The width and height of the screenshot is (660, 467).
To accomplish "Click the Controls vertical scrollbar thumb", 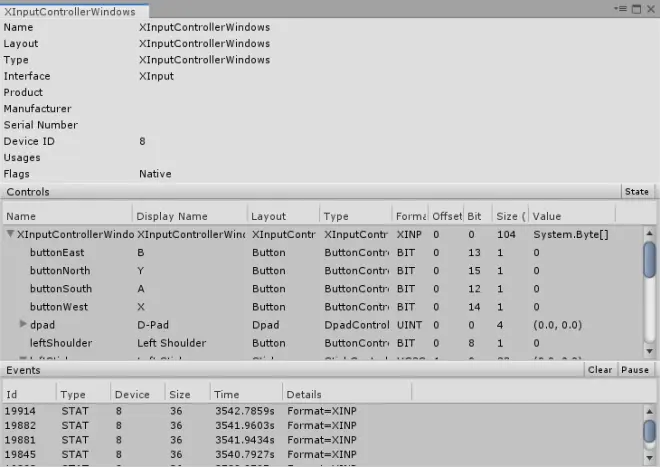I will pyautogui.click(x=649, y=259).
